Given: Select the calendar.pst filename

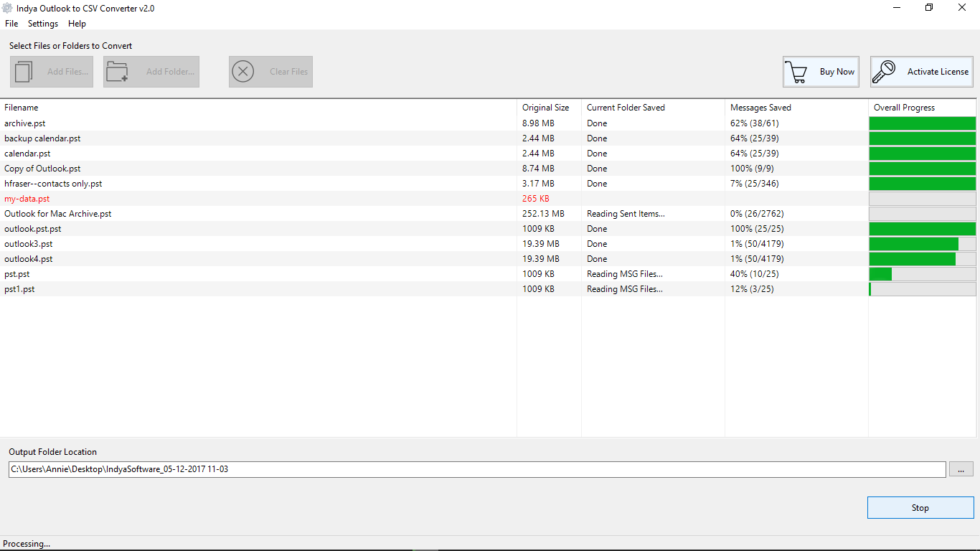Looking at the screenshot, I should point(27,154).
